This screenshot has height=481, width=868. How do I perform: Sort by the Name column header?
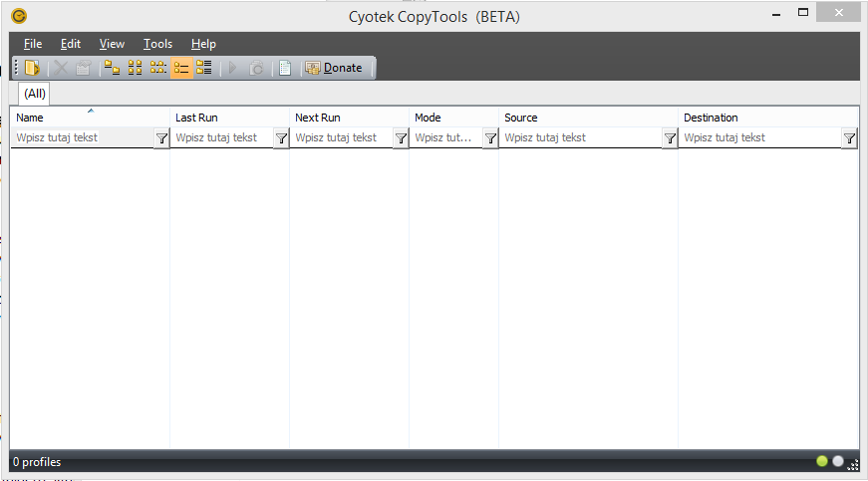pyautogui.click(x=90, y=118)
